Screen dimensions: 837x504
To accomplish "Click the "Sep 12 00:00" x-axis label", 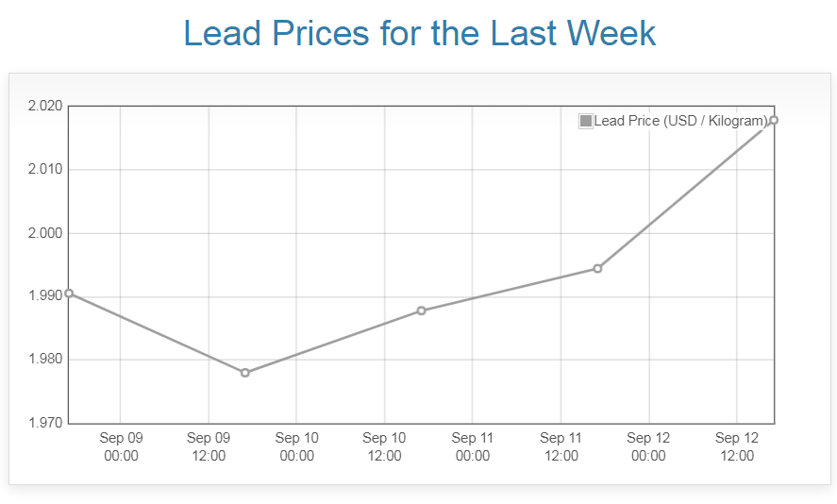I will point(648,446).
